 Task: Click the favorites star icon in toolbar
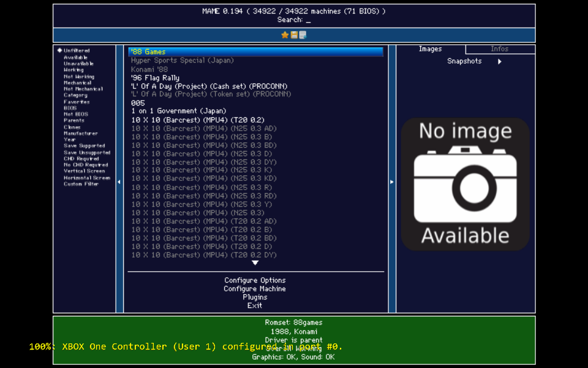click(285, 35)
